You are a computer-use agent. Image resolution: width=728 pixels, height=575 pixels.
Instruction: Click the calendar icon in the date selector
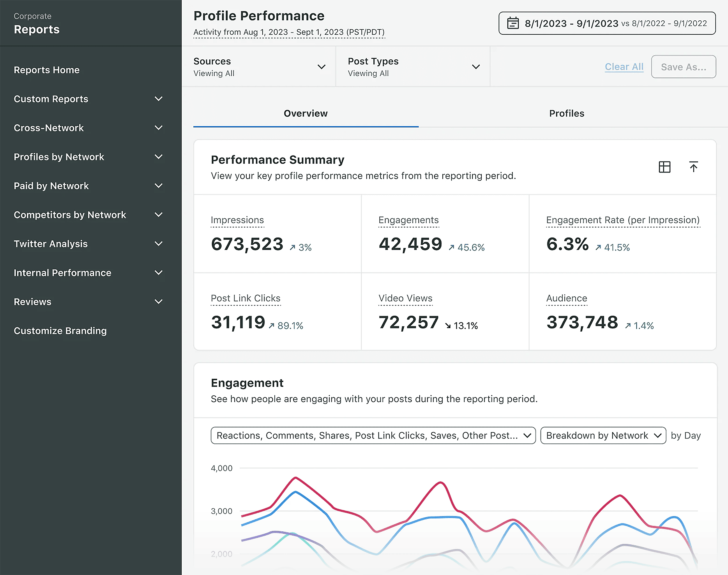[513, 23]
